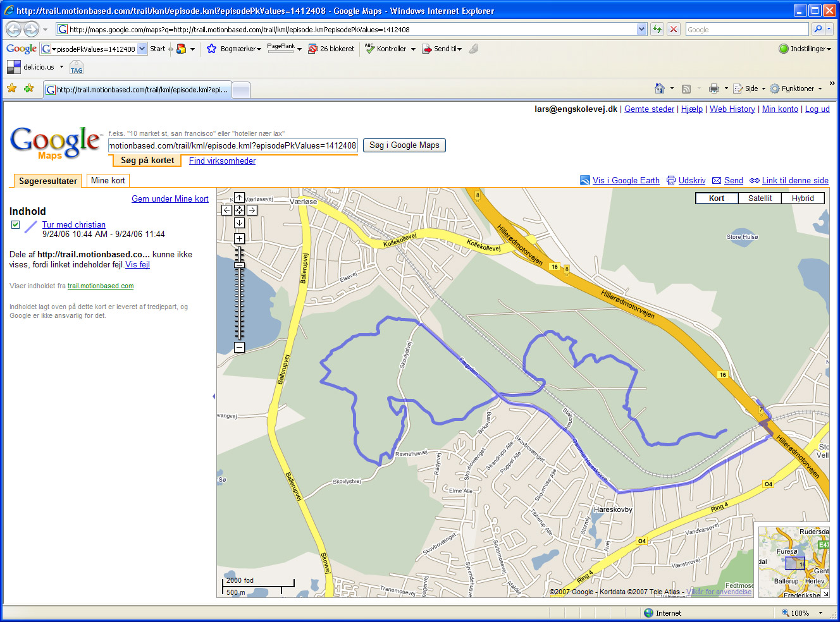
Task: Click the Vis fejl link
Action: click(137, 264)
